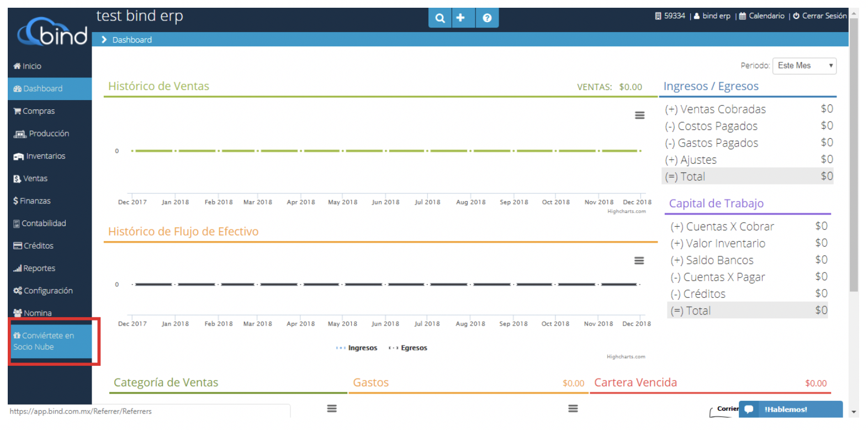868x430 pixels.
Task: Select Dashboard in the sidebar
Action: click(50, 88)
